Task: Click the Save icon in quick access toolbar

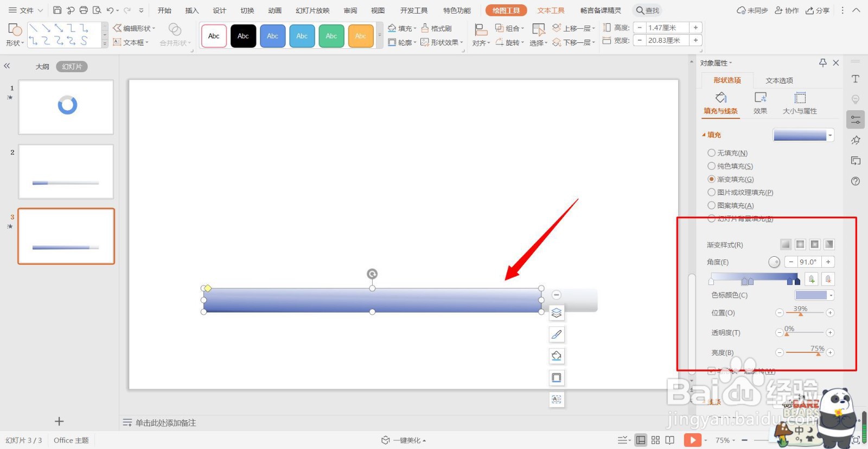Action: tap(57, 10)
